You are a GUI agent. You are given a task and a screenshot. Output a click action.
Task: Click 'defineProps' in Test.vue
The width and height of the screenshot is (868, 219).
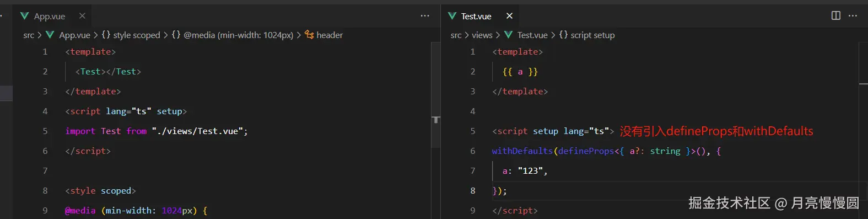(586, 151)
